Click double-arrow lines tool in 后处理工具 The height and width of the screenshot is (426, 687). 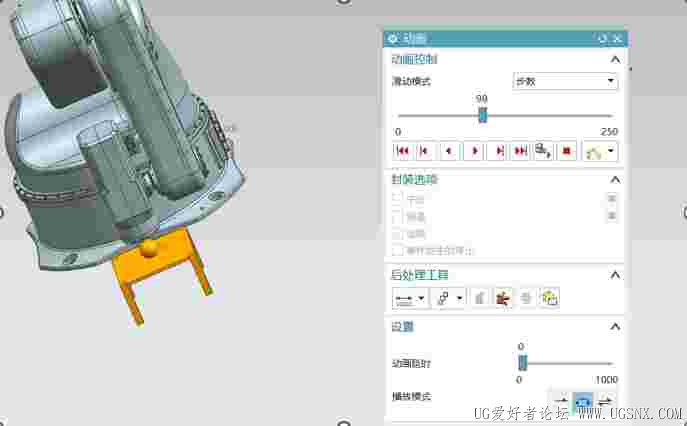404,299
